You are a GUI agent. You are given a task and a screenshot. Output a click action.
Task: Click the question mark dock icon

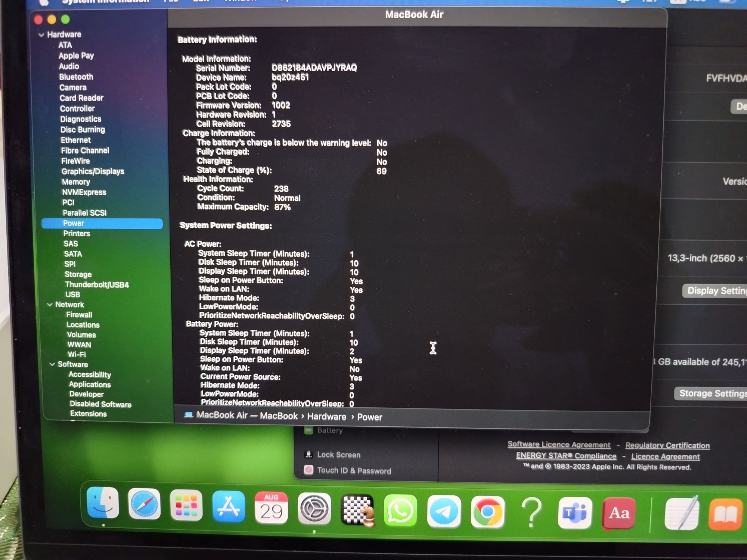tap(531, 512)
